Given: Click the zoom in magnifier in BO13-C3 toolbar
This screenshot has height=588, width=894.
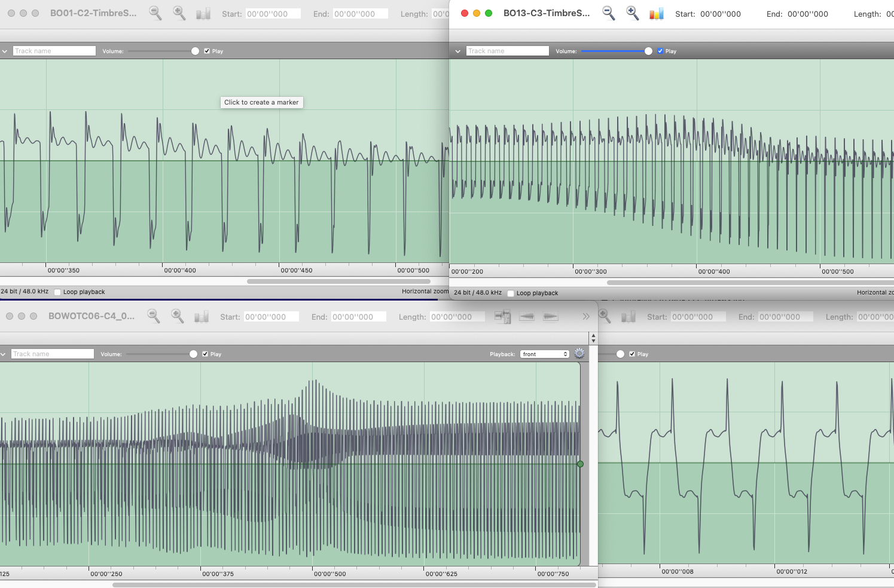Looking at the screenshot, I should point(633,13).
